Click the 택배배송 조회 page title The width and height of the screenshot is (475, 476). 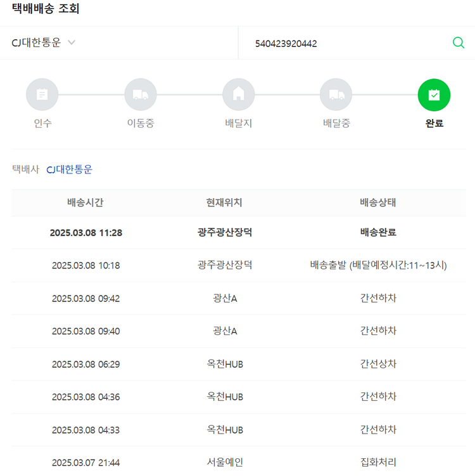(x=46, y=9)
